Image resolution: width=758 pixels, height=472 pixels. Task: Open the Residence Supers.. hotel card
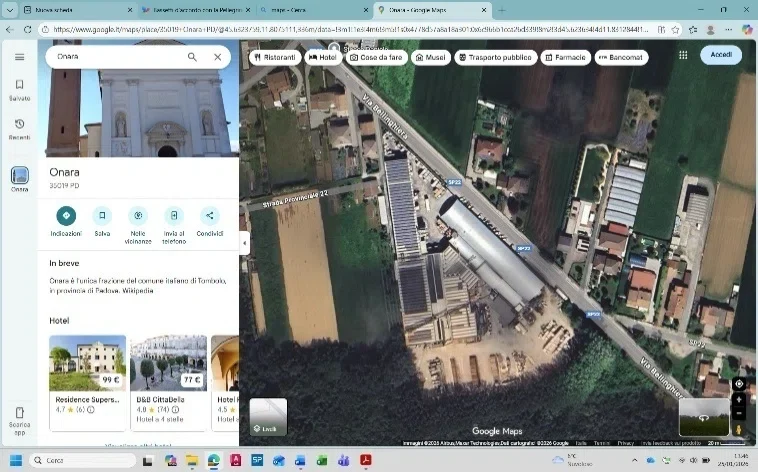coord(87,382)
